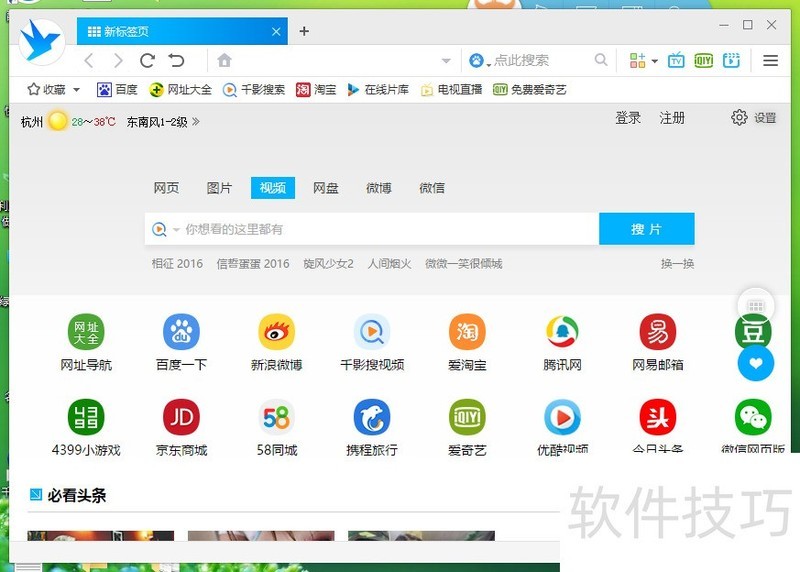
Task: Click the 微微一笑很倾城 suggestion
Action: [x=463, y=264]
